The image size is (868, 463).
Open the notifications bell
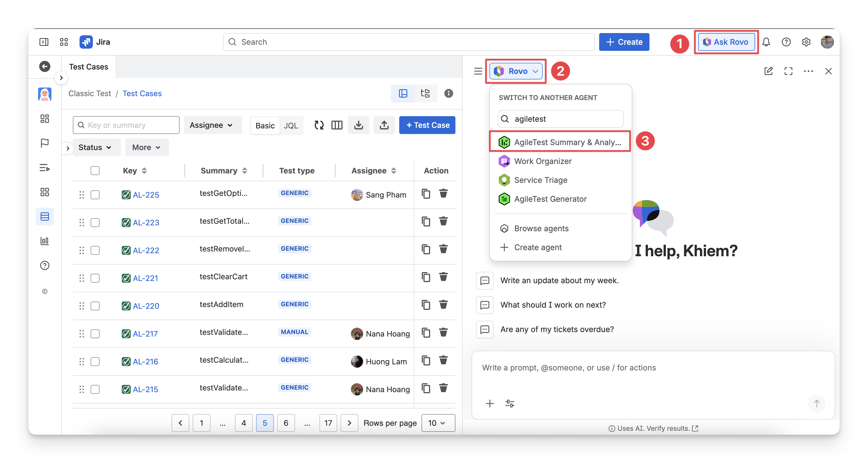point(766,42)
